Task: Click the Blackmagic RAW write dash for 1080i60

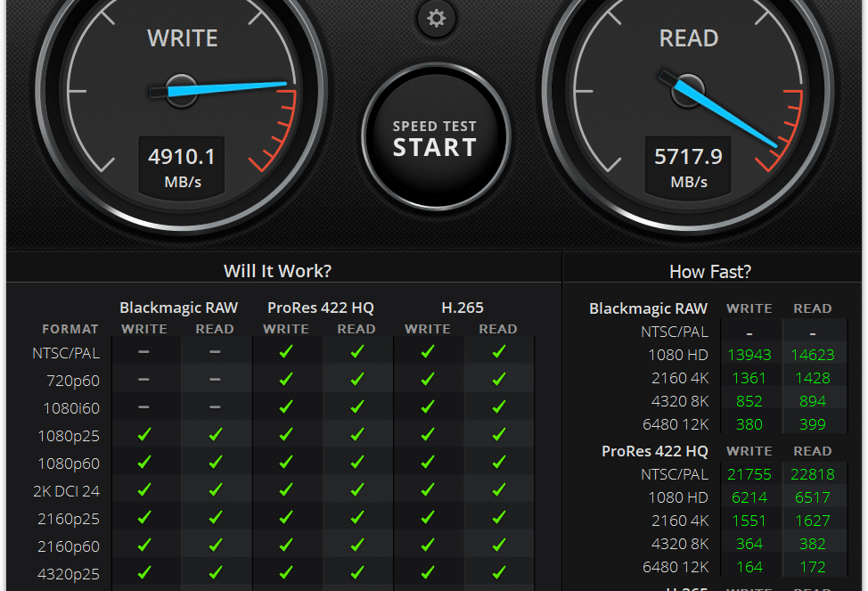Action: pos(144,407)
